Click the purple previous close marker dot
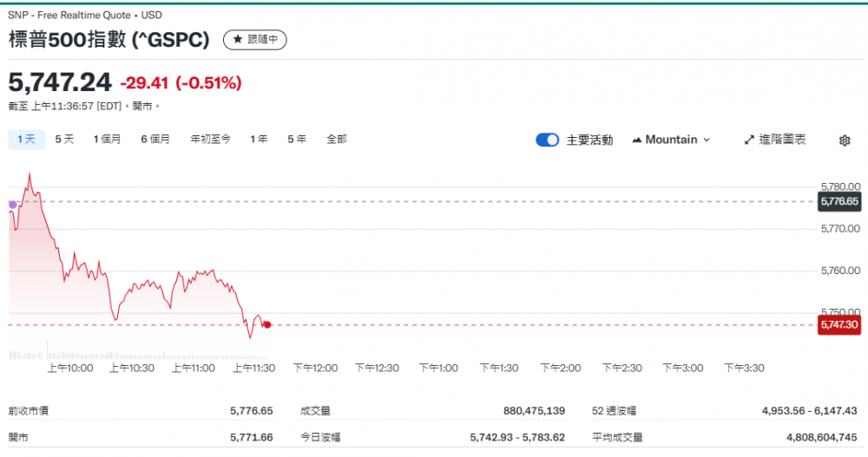868x457 pixels. 12,205
